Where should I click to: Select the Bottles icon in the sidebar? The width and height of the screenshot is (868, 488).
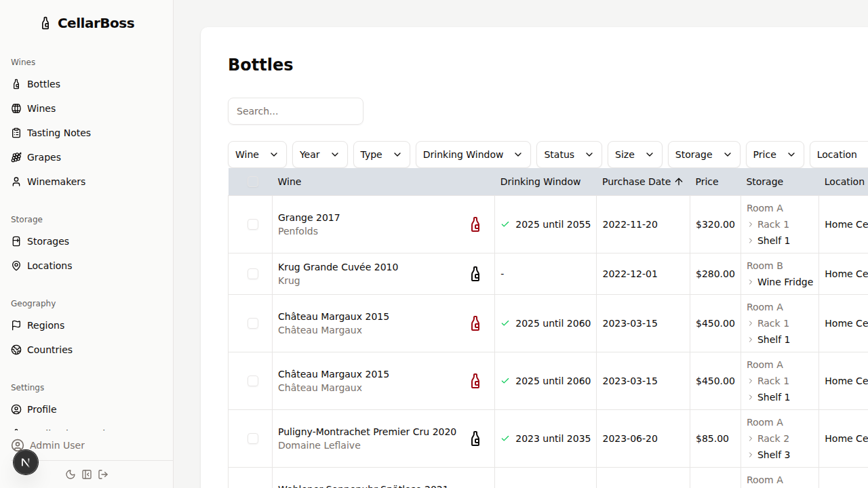click(x=17, y=83)
